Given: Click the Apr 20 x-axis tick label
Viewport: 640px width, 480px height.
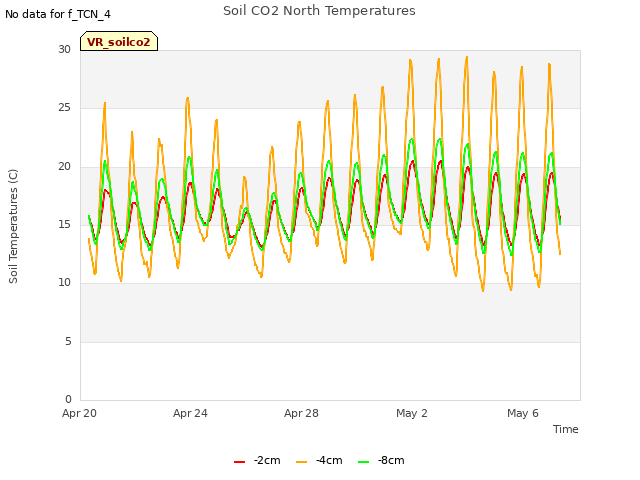Looking at the screenshot, I should [80, 413].
